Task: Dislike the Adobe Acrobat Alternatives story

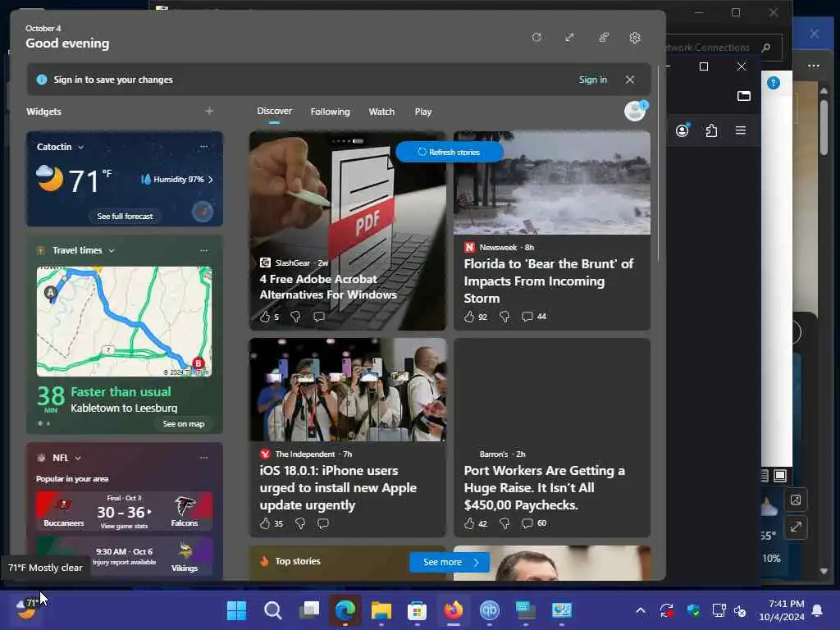Action: click(x=294, y=317)
